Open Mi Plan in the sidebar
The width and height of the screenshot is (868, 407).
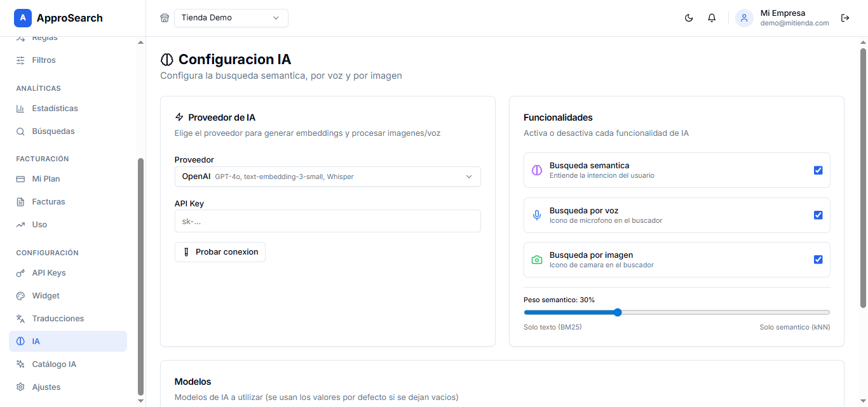coord(68,179)
